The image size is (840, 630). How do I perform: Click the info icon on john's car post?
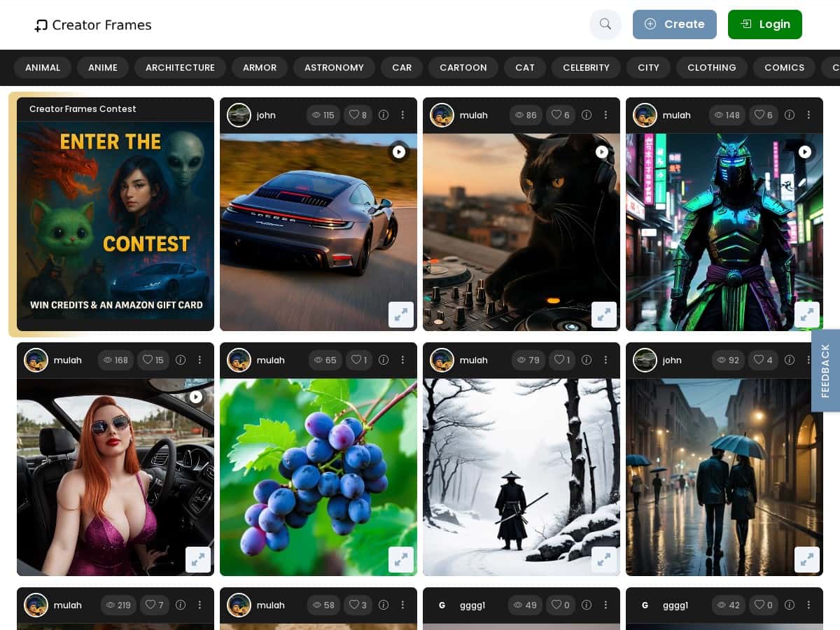tap(384, 115)
